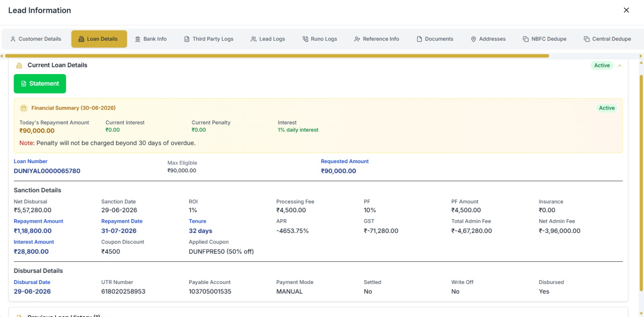This screenshot has width=644, height=317.
Task: Click the Bank Info building icon
Action: pyautogui.click(x=138, y=39)
